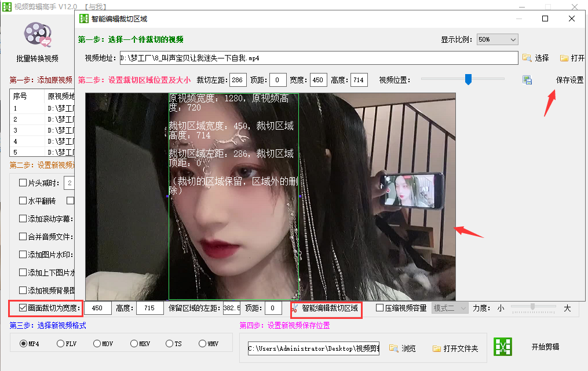Select the MP4 format radio button

point(23,344)
